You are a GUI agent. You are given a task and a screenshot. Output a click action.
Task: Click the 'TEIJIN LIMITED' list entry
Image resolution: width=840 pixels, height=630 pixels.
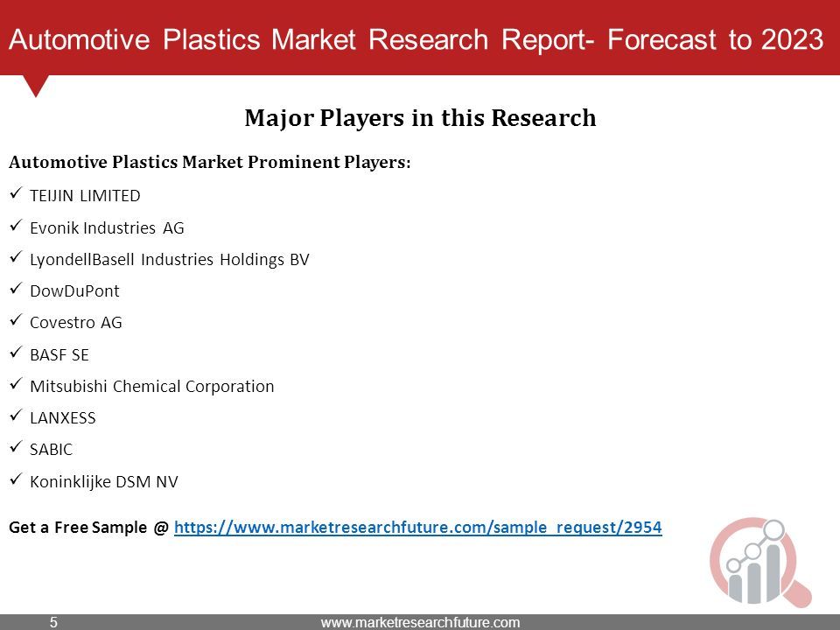85,195
